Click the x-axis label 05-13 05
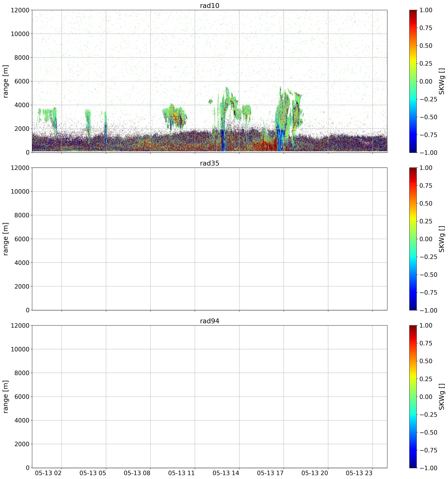The image size is (448, 479). click(x=93, y=473)
